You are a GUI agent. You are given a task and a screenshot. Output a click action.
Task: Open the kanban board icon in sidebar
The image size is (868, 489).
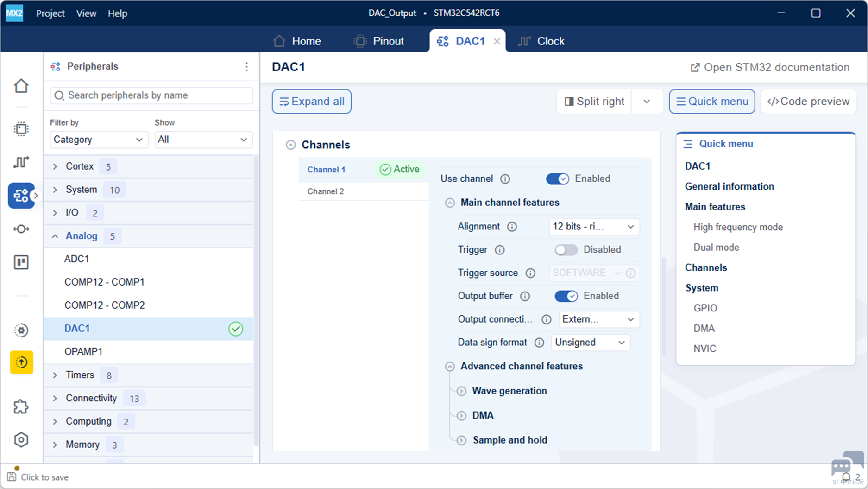coord(21,262)
